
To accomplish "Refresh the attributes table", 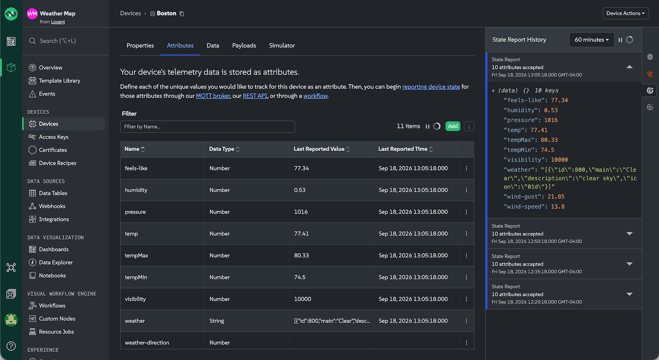I will click(x=437, y=126).
